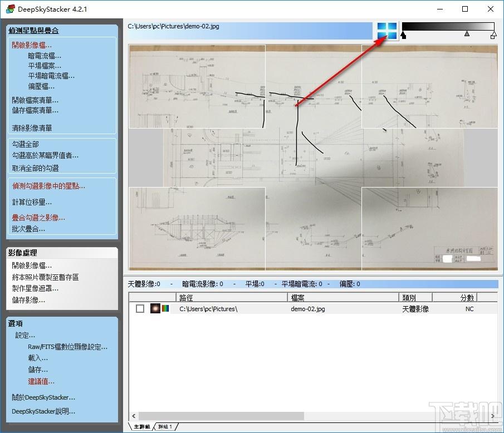This screenshot has height=433, width=504.
Task: Click the white point slider marker
Action: pos(493,35)
